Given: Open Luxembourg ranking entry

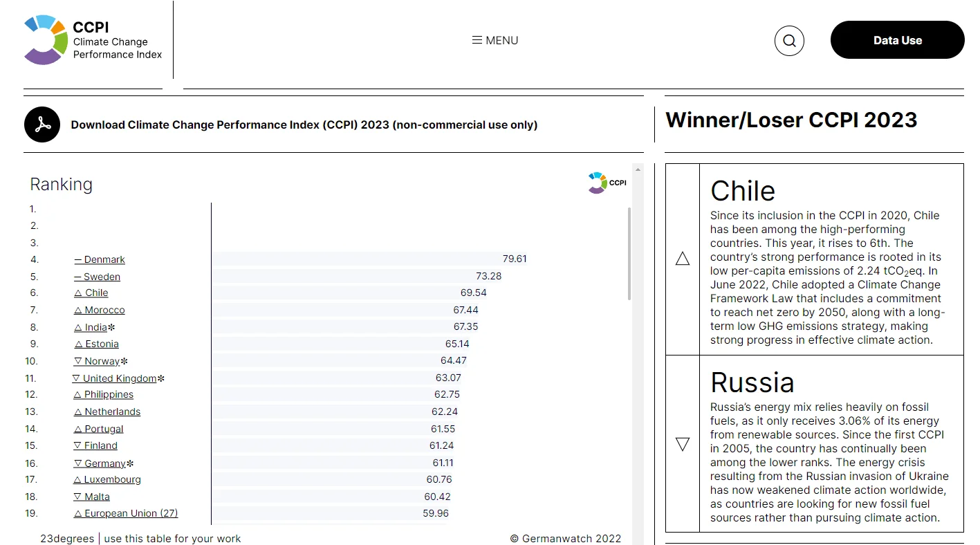Looking at the screenshot, I should (107, 480).
